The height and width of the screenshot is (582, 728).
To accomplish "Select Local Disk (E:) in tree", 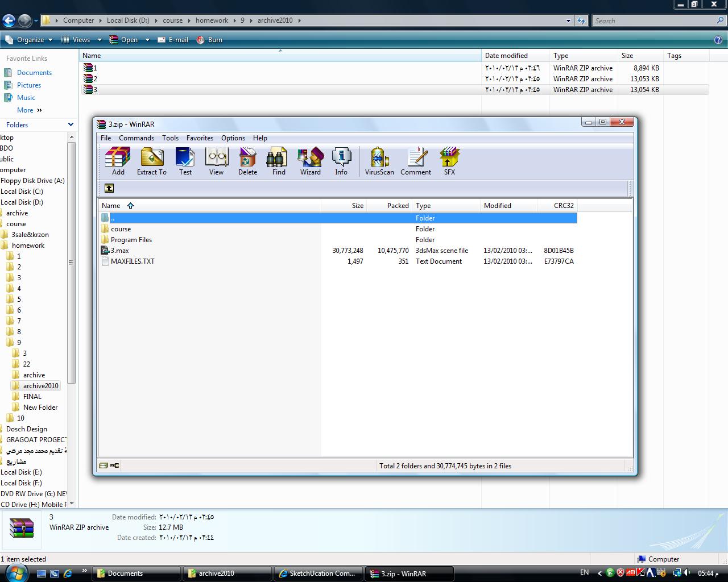I will click(x=21, y=472).
